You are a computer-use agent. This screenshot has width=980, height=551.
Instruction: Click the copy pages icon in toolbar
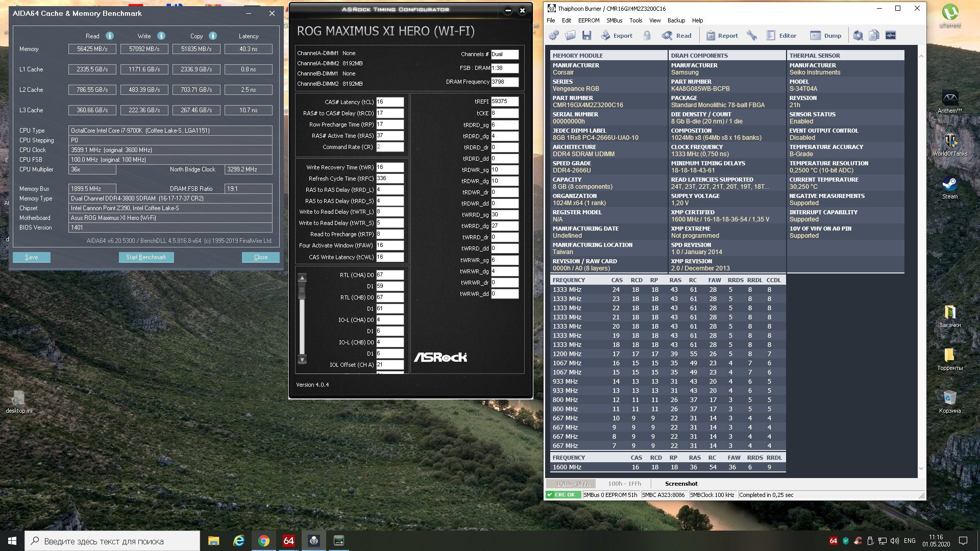pyautogui.click(x=874, y=35)
